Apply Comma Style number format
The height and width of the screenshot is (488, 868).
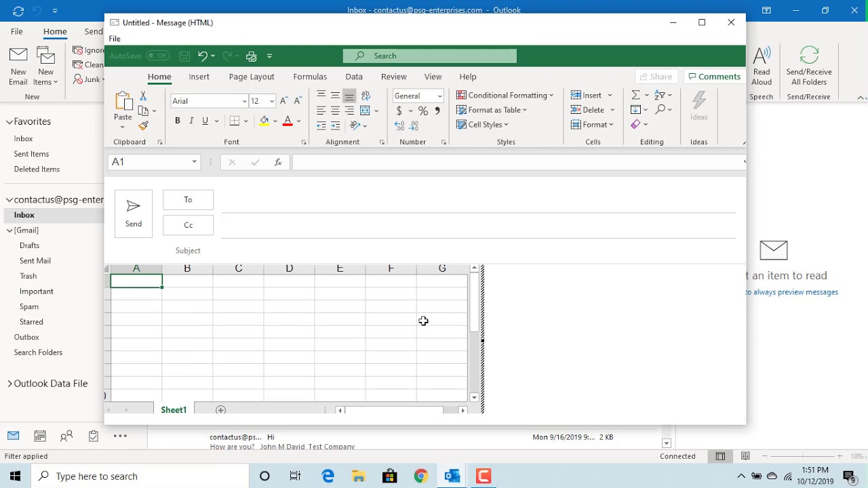tap(437, 110)
